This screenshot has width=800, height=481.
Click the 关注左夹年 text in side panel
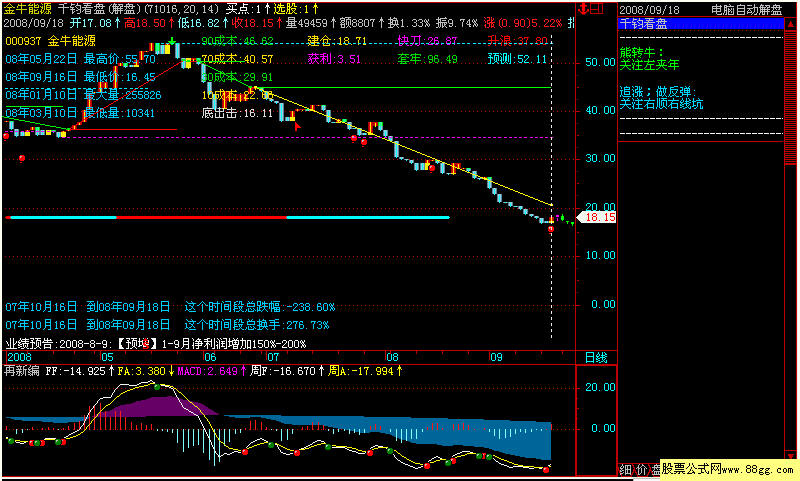click(649, 65)
